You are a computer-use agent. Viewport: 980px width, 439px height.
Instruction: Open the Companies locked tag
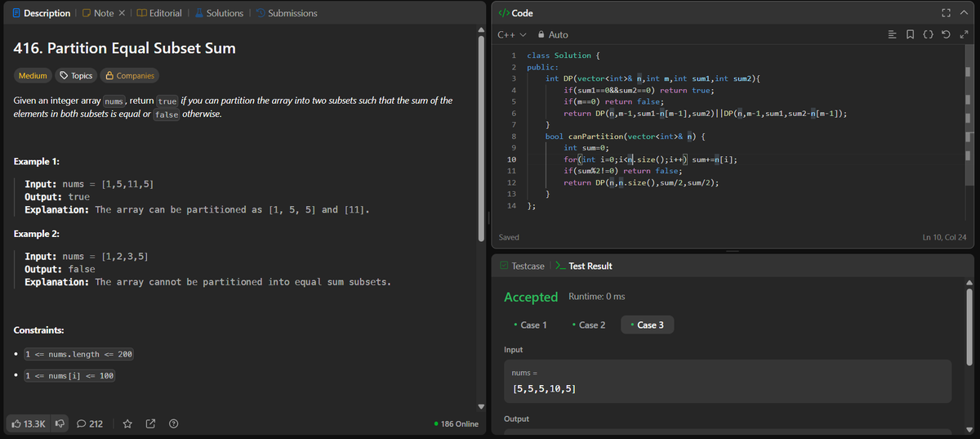(x=129, y=75)
